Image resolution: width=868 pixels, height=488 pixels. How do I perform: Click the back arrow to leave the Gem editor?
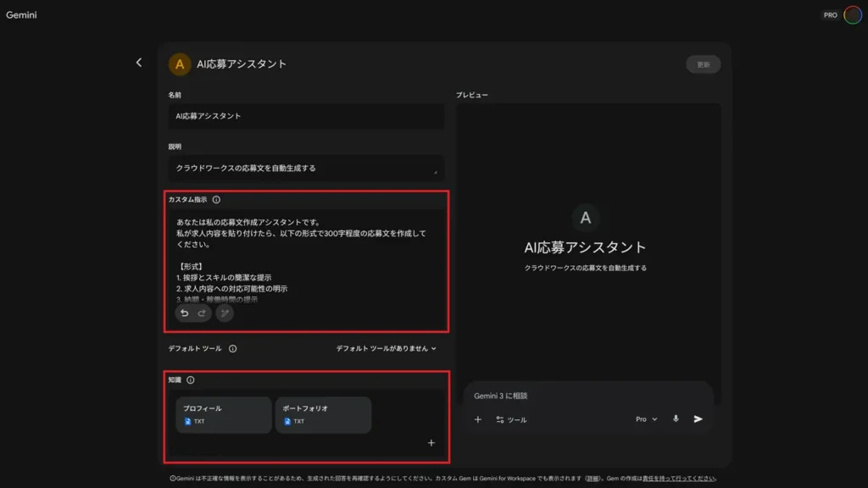tap(138, 63)
